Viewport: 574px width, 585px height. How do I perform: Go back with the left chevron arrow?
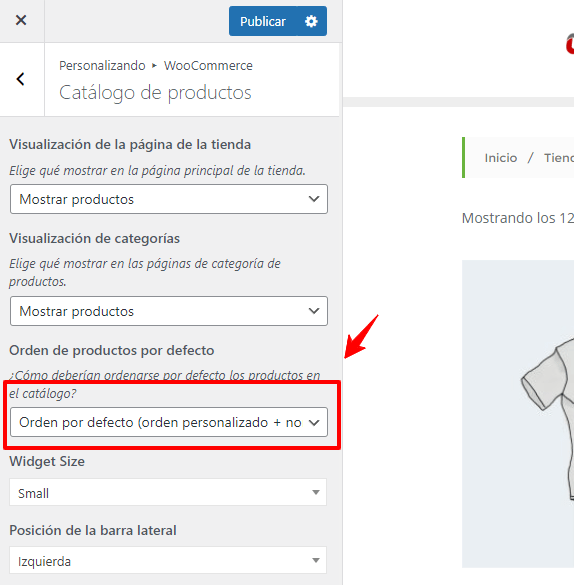(x=21, y=79)
